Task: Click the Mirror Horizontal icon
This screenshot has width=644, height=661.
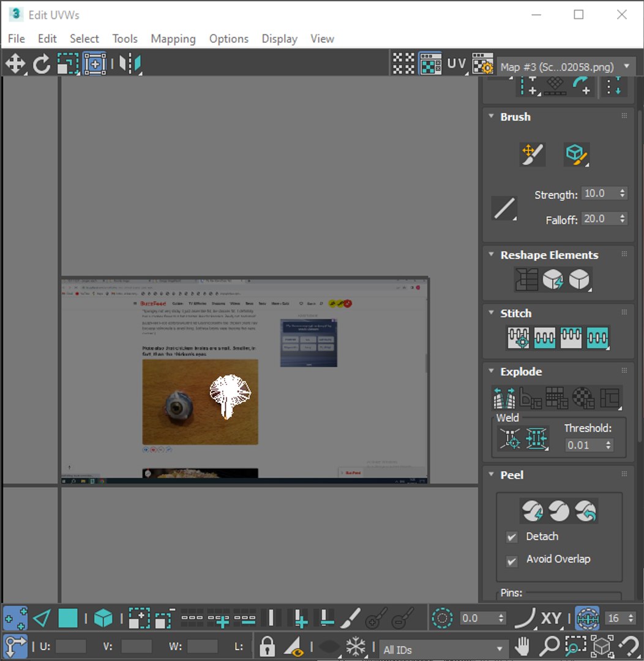Action: pyautogui.click(x=130, y=64)
